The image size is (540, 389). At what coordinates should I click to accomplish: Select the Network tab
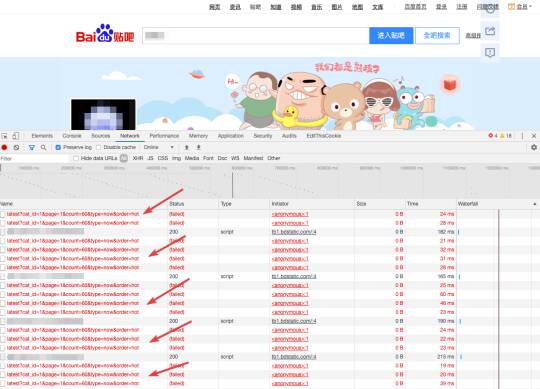coord(130,136)
